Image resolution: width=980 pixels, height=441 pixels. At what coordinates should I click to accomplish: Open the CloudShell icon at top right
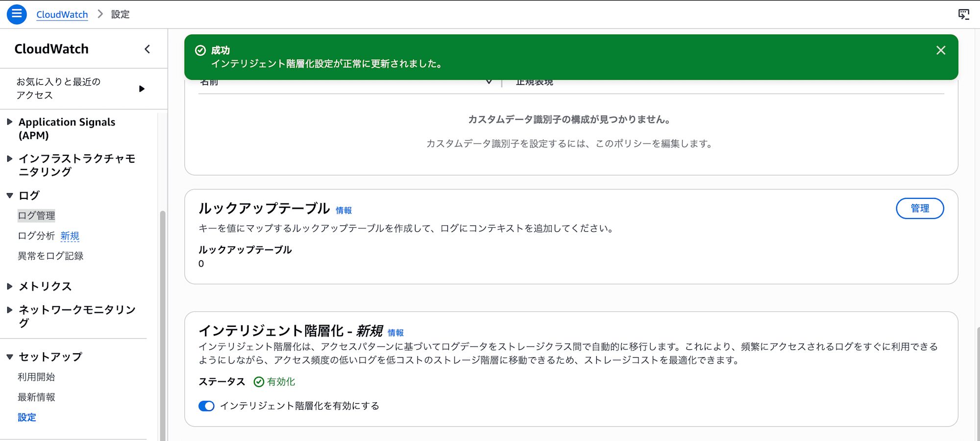point(963,14)
